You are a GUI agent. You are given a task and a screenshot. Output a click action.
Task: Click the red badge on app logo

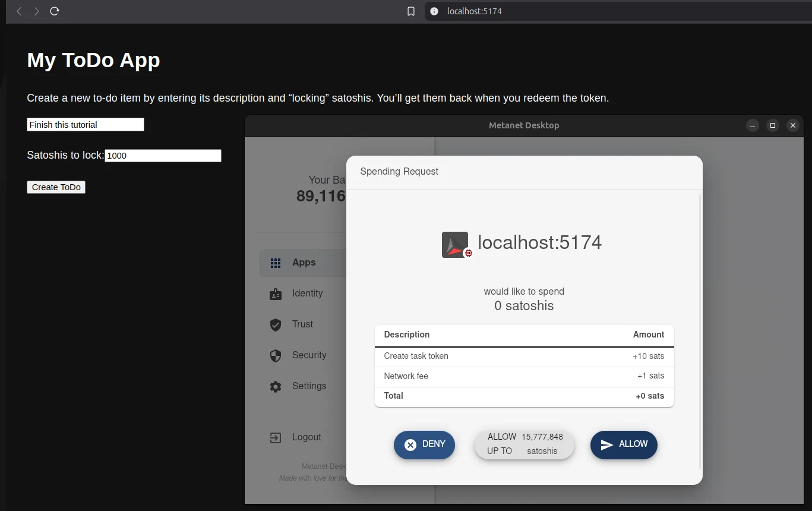[469, 253]
